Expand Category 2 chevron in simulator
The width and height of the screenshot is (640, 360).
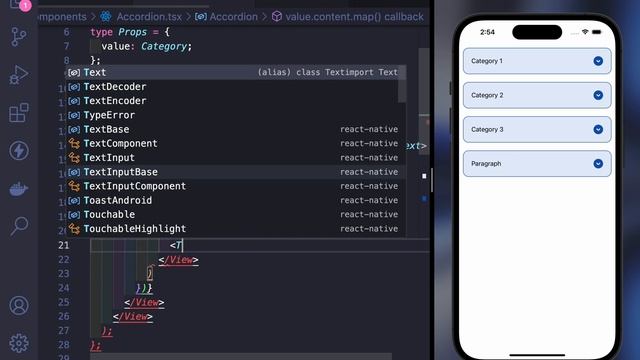pos(598,95)
